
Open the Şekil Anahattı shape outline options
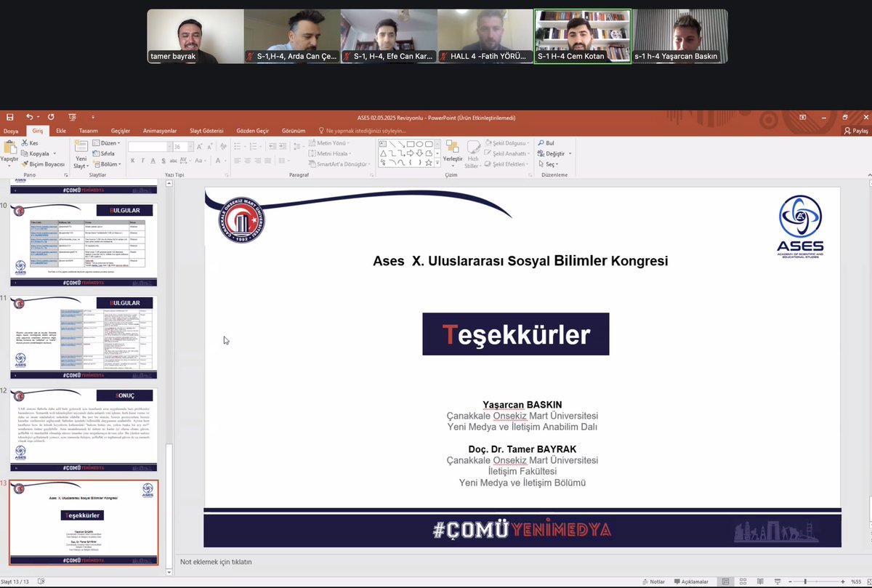[508, 153]
